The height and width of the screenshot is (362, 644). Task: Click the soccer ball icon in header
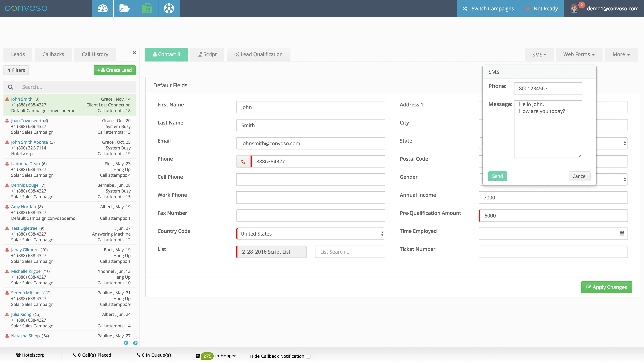click(169, 8)
